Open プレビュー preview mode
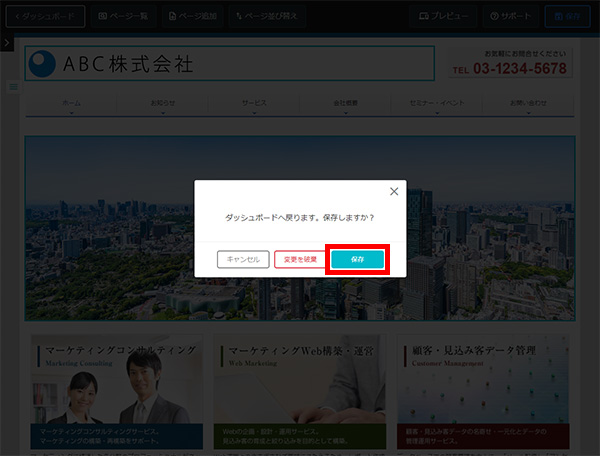Screen dimensions: 600x456 445,17
